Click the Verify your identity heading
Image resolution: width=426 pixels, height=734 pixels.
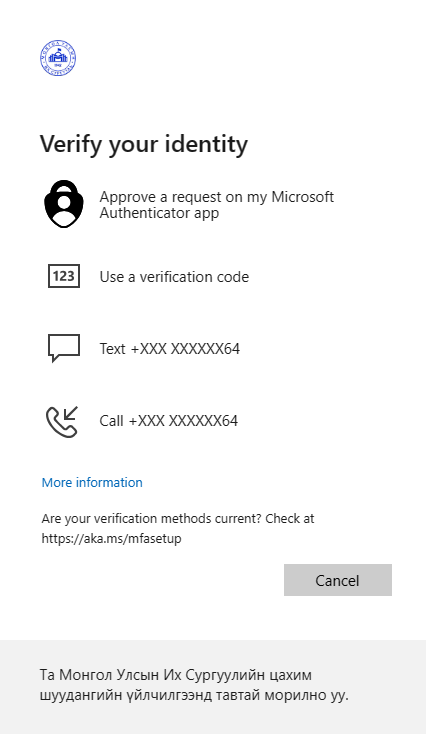(x=144, y=144)
